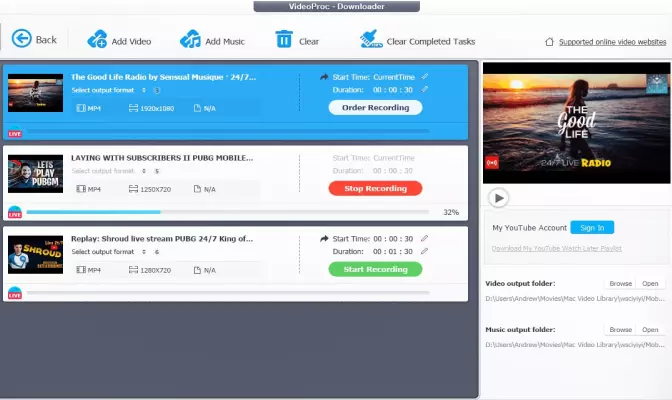The height and width of the screenshot is (400, 672).
Task: Click MP4 format icon on Shroud replay
Action: [x=81, y=270]
